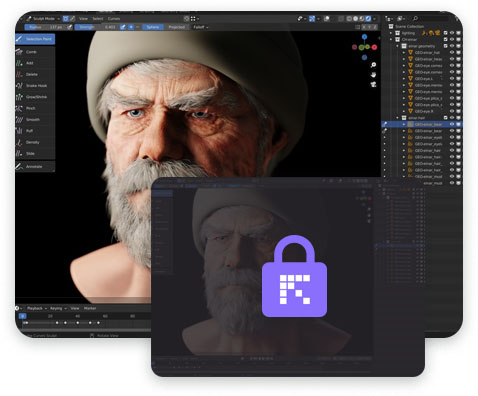
Task: Toggle X-ray display in header
Action: coord(340,19)
